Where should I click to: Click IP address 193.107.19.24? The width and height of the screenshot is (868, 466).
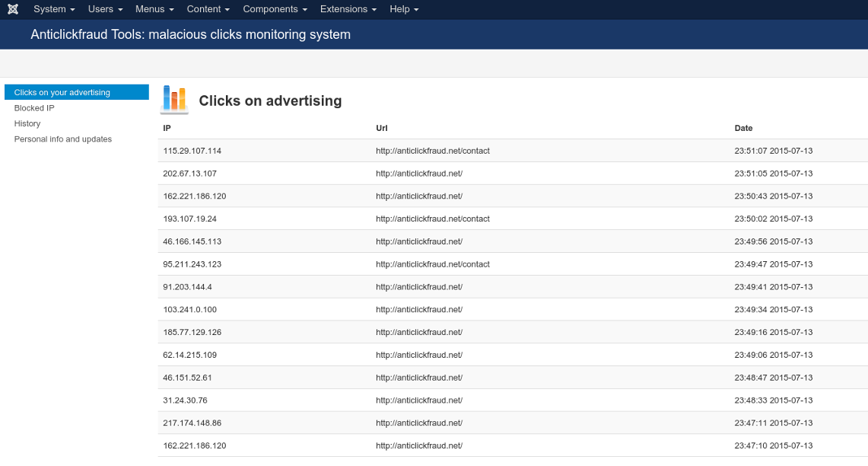(189, 219)
